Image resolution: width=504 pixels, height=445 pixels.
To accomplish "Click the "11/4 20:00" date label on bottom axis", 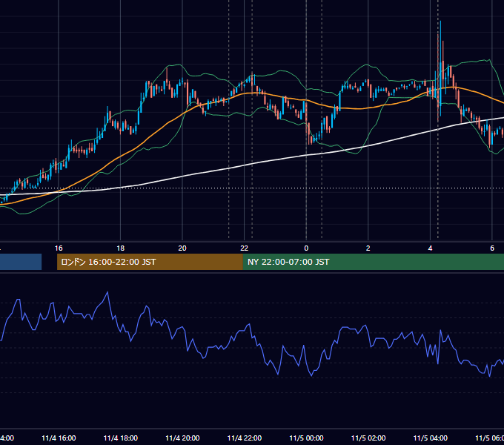I will pos(182,438).
